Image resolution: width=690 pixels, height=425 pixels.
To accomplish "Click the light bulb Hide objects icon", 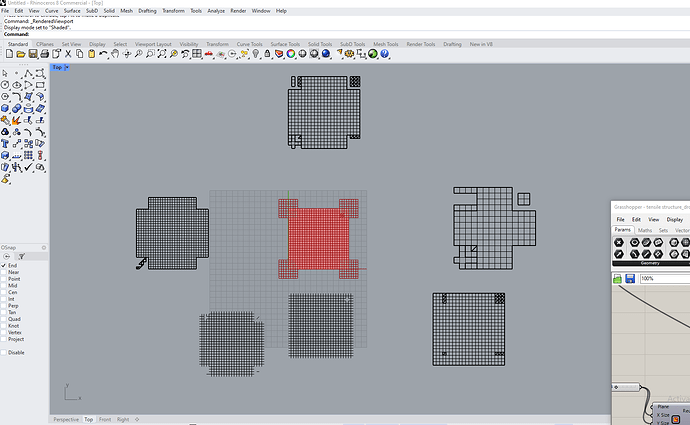I will coord(256,54).
